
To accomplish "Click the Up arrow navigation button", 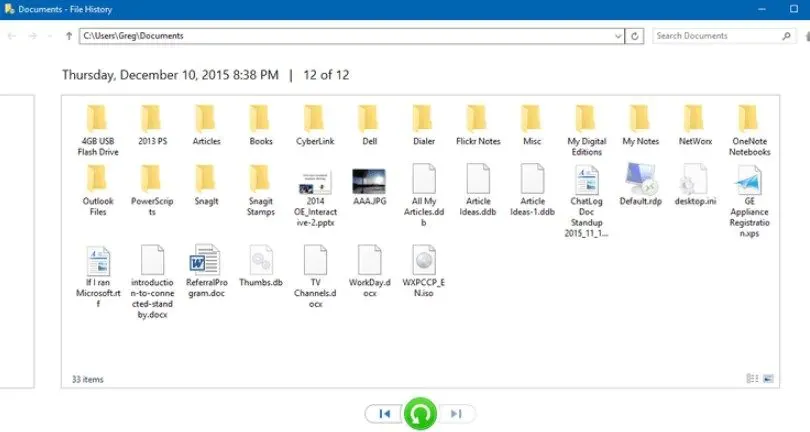I will coord(68,36).
